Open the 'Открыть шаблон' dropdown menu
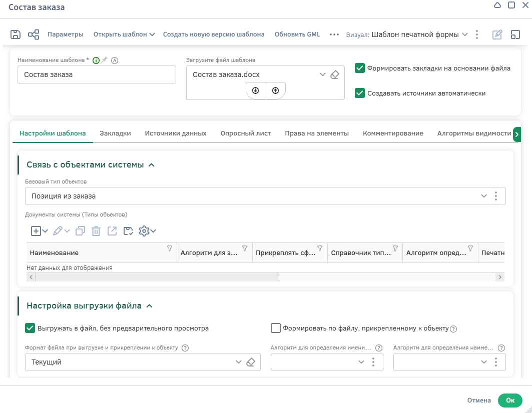This screenshot has width=532, height=413. click(124, 34)
